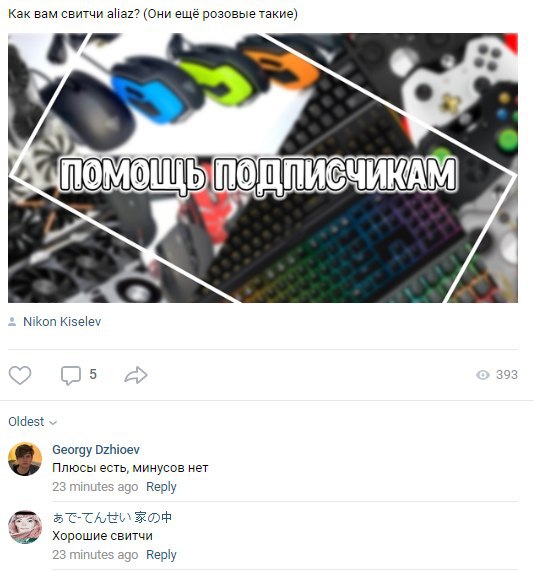Image resolution: width=534 pixels, height=571 pixels.
Task: Open the pink-haired anime avatar
Action: tap(25, 527)
